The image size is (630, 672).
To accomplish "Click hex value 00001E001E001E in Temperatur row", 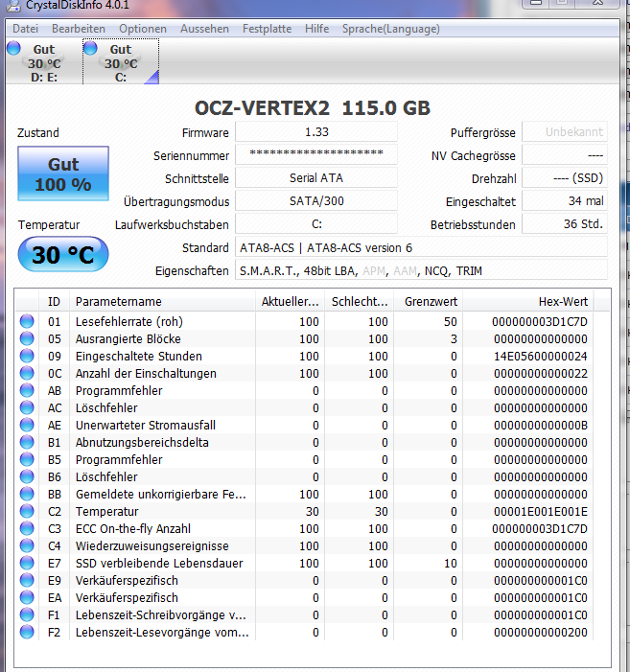I will 541,511.
